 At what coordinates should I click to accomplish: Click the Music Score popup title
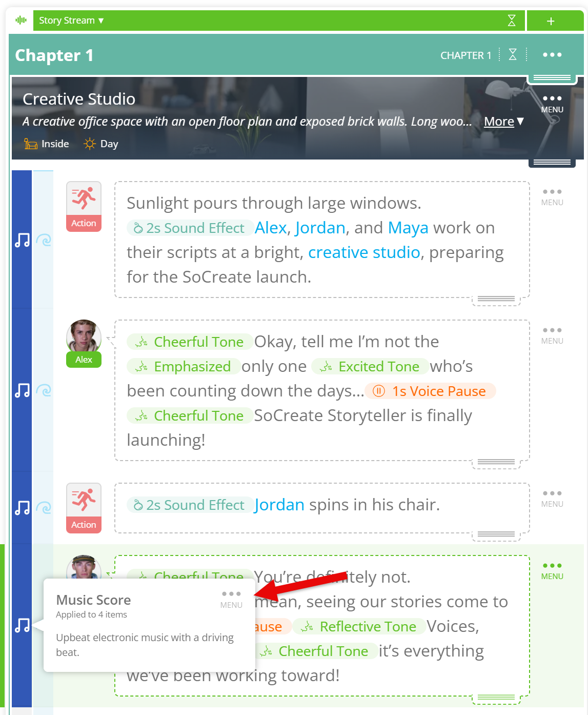point(93,600)
